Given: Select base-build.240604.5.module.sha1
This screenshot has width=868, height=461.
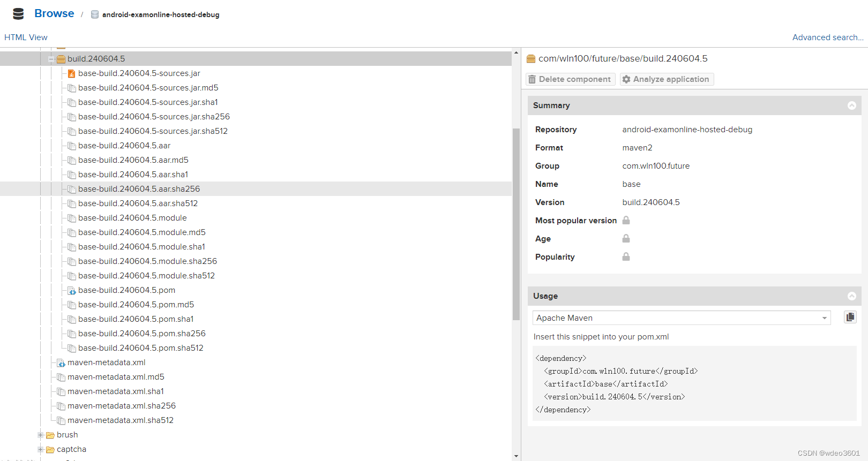Looking at the screenshot, I should [141, 247].
